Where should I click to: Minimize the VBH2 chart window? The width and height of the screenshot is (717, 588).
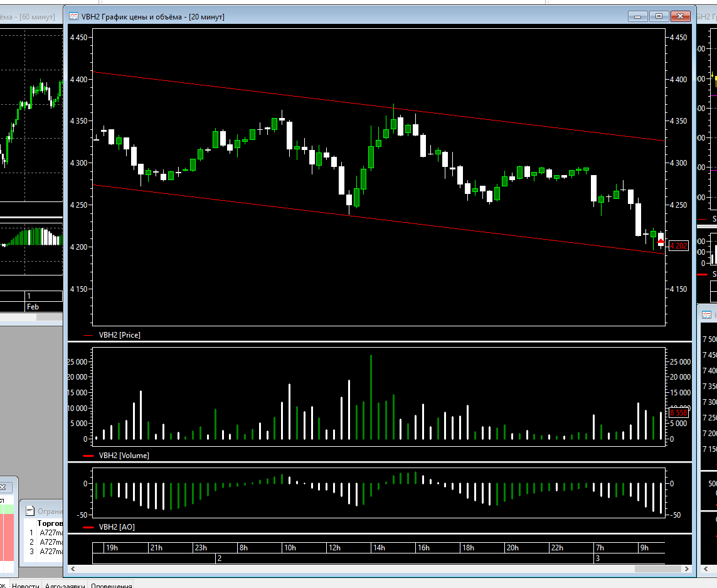(x=637, y=16)
